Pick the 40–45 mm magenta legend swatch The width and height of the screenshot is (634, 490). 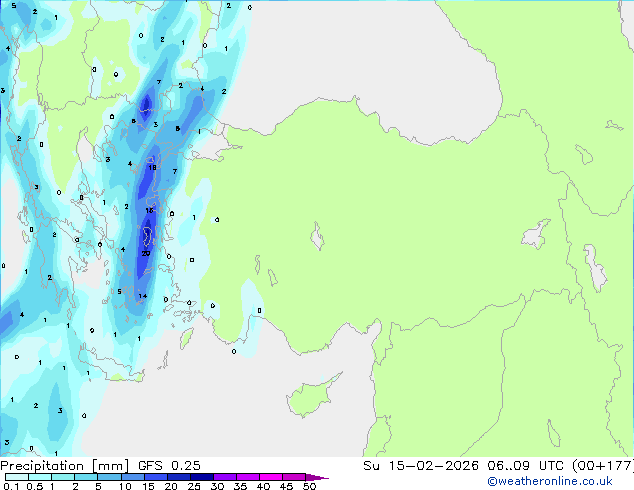coord(271,477)
